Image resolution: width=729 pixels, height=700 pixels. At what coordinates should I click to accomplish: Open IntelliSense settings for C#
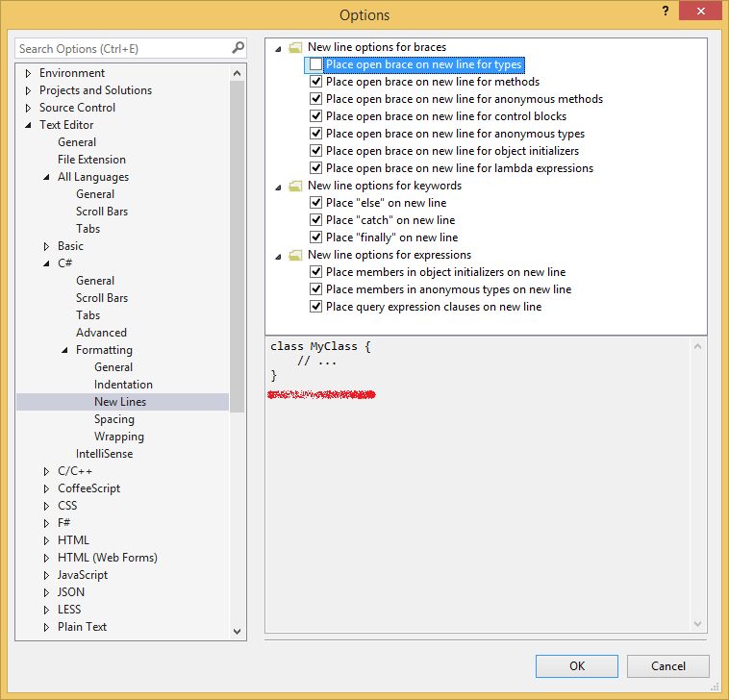coord(104,454)
